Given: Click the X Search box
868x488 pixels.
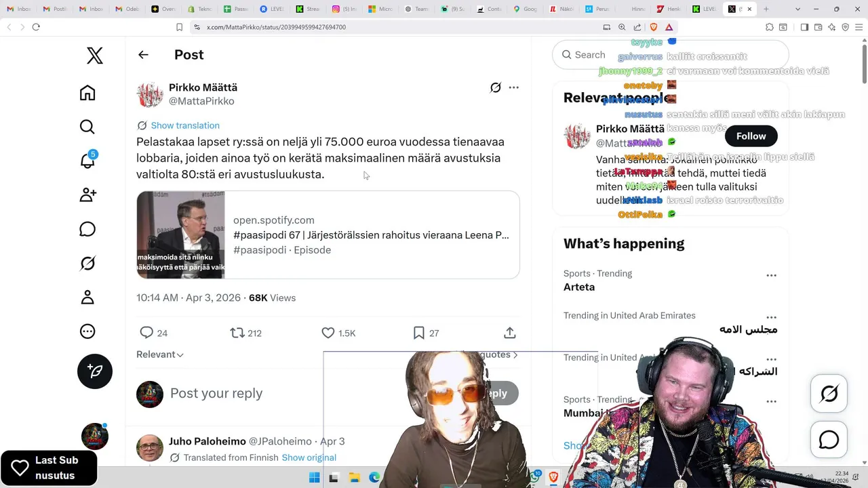Looking at the screenshot, I should 670,55.
